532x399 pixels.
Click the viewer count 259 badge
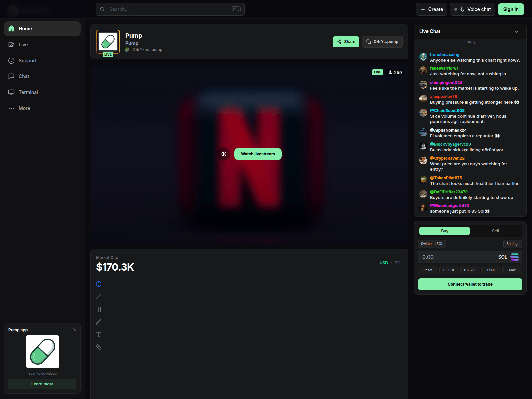tap(395, 72)
